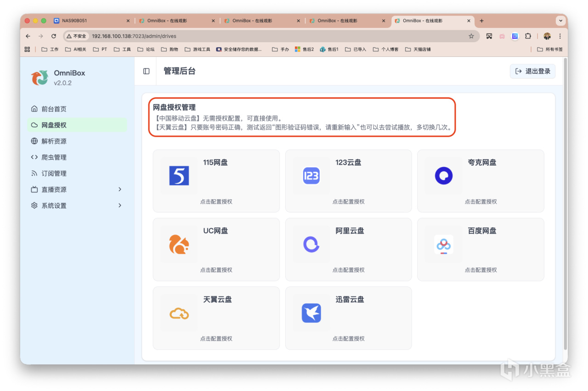This screenshot has height=391, width=588.
Task: Open the apps grid icon in bookmarks bar
Action: tap(27, 49)
